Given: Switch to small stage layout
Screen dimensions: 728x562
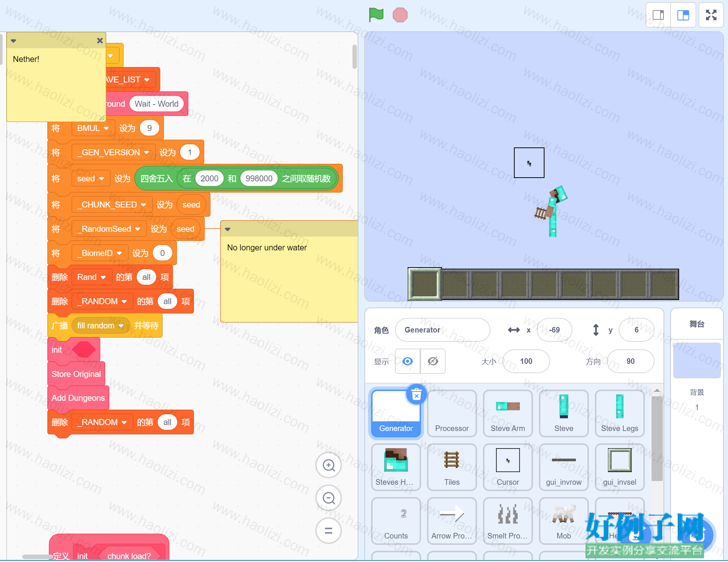Looking at the screenshot, I should click(x=658, y=15).
